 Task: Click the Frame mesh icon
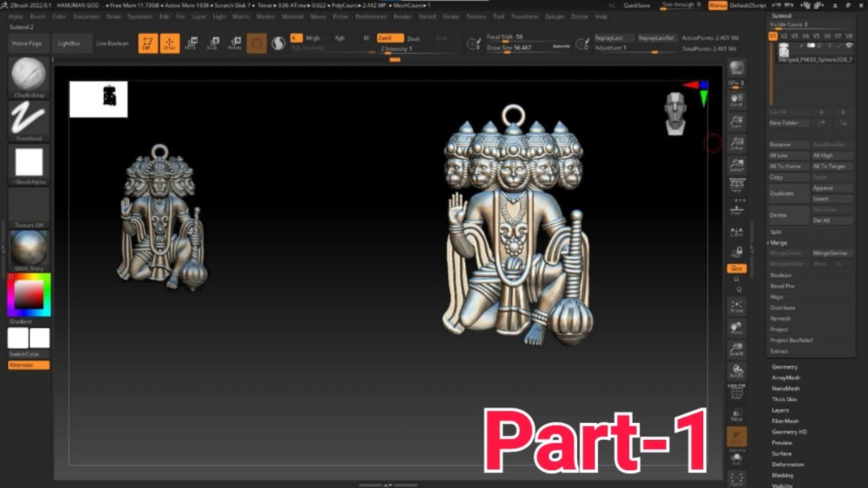(x=736, y=306)
